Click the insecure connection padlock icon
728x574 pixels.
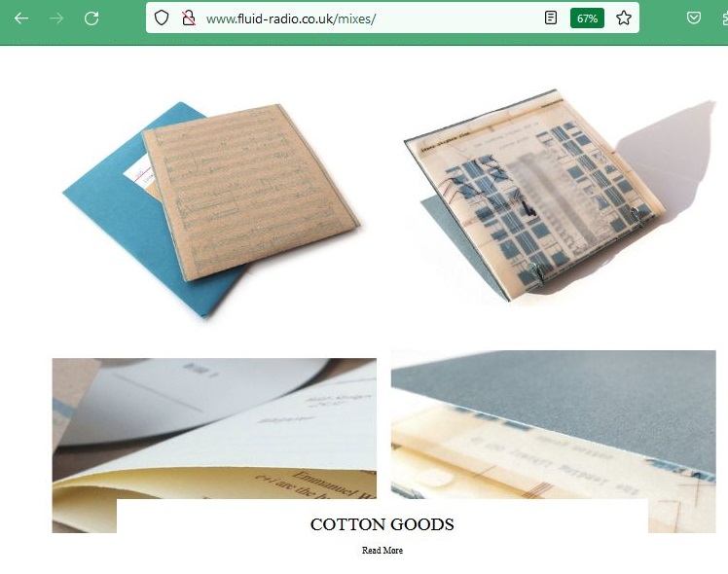(189, 18)
